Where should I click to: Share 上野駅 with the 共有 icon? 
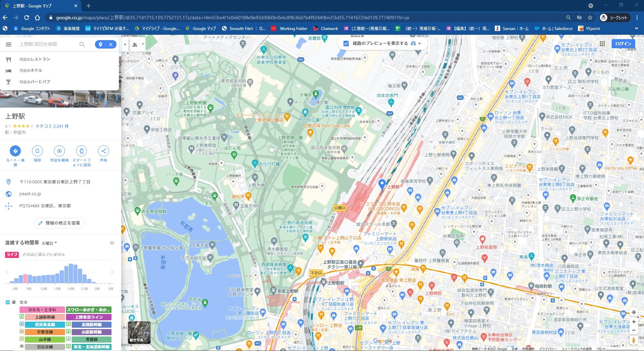[x=103, y=151]
